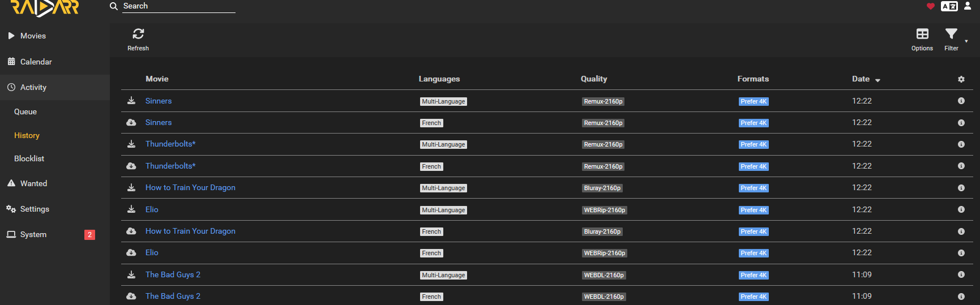
Task: Show details info for The Bad Guys 2 French
Action: [961, 297]
